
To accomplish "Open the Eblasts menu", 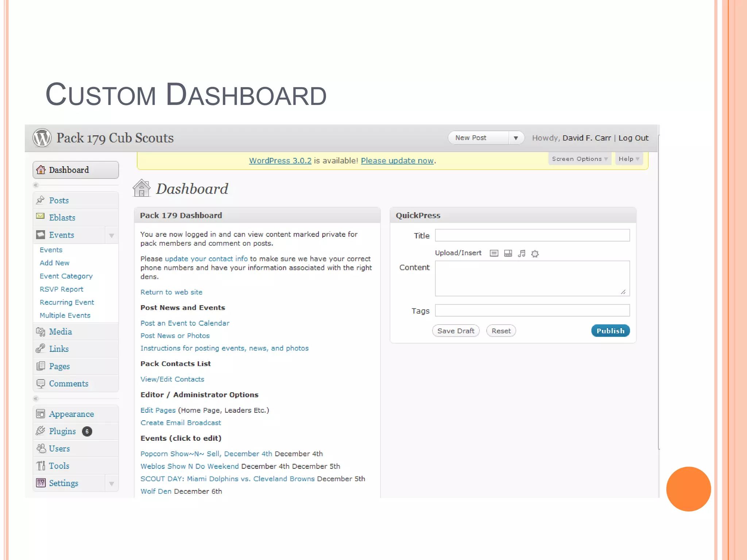I will (x=76, y=218).
